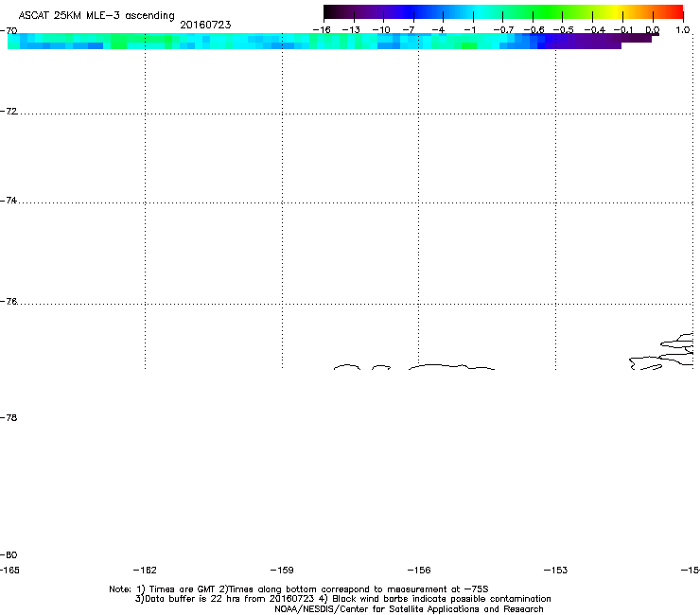700x615 pixels.
Task: Click latitude label -80
Action: click(x=9, y=554)
